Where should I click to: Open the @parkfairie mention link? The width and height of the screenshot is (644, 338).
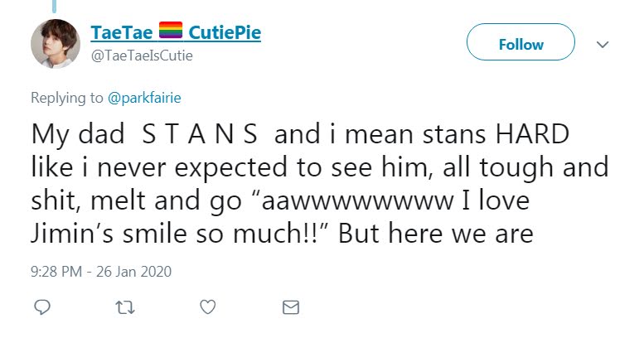point(144,98)
